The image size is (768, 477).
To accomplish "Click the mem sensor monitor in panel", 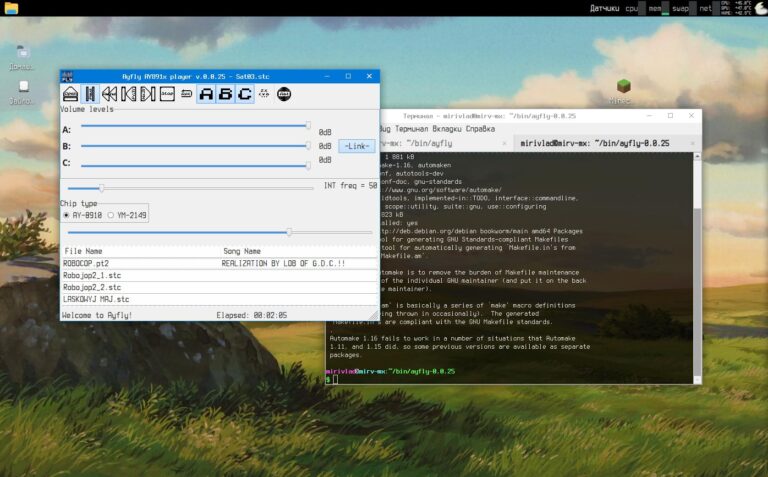I will click(x=658, y=8).
